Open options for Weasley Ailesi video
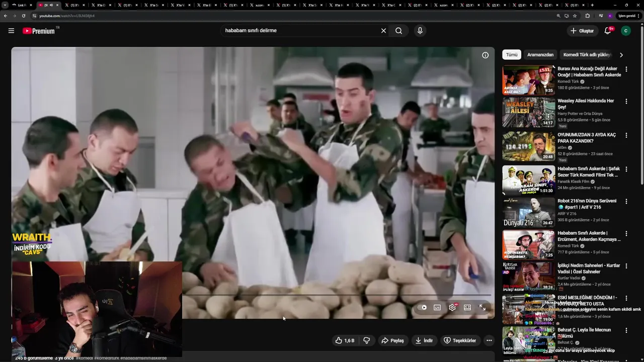644x362 pixels. [626, 102]
